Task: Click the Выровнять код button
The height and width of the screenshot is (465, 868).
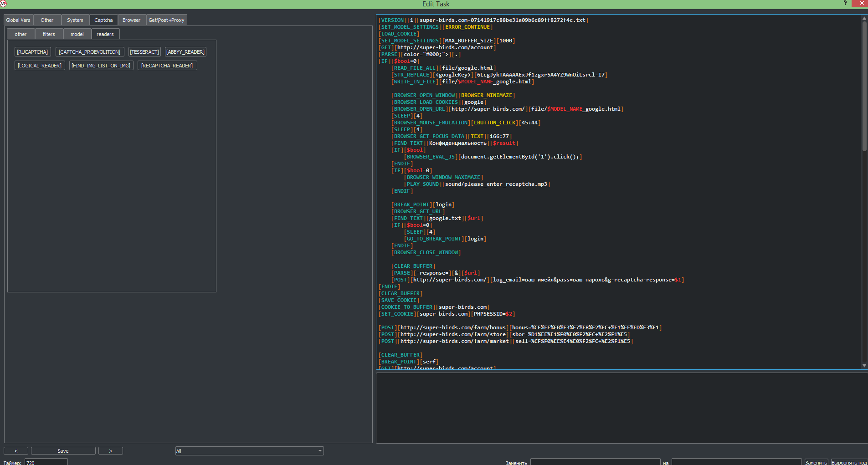Action: click(x=849, y=462)
